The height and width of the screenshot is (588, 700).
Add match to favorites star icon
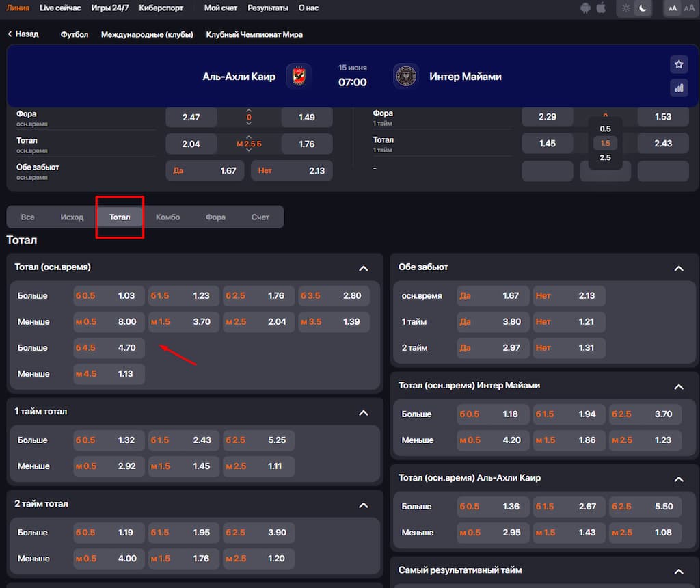pyautogui.click(x=679, y=64)
